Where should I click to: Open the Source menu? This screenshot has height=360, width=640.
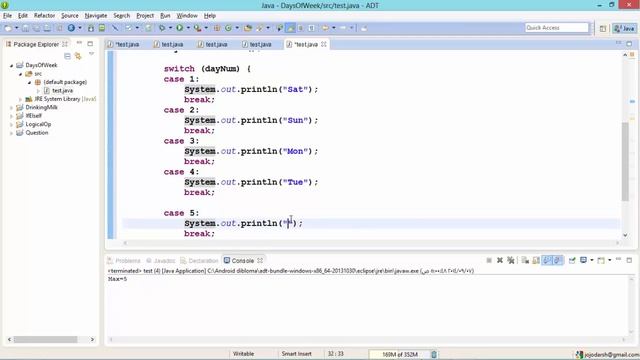(70, 16)
